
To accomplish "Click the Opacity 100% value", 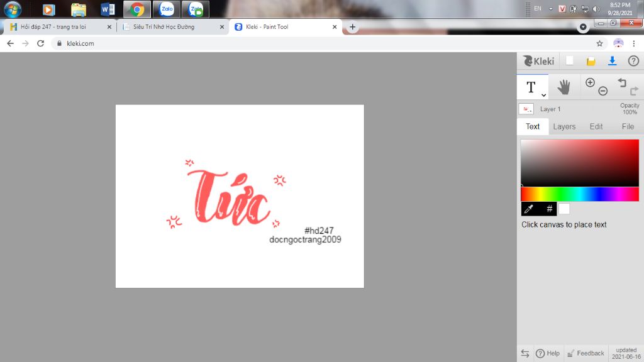I will [630, 109].
